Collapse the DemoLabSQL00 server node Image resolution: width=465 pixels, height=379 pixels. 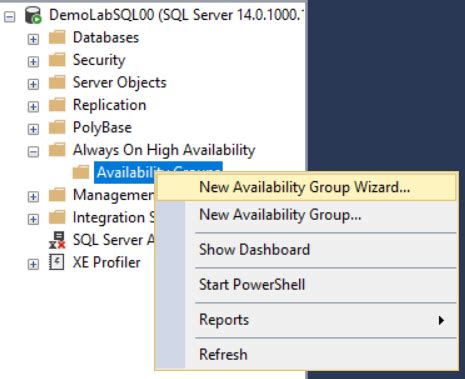click(10, 16)
